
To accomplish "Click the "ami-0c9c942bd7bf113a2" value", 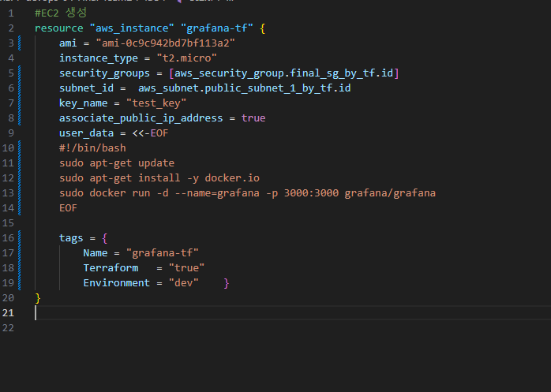I will coord(165,43).
